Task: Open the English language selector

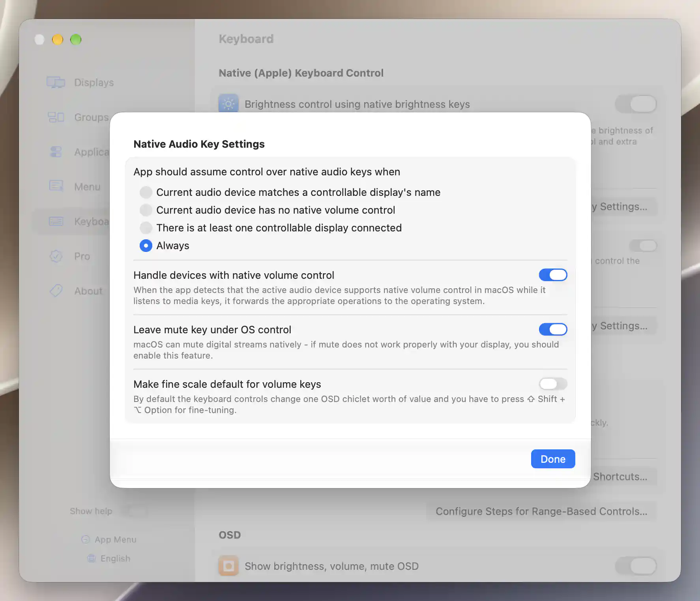Action: (109, 558)
